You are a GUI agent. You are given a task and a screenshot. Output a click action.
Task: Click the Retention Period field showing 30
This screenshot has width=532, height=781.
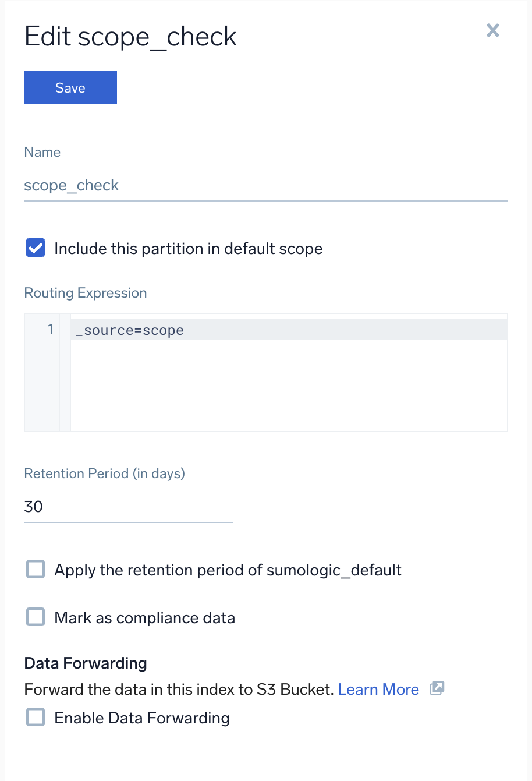coord(128,507)
